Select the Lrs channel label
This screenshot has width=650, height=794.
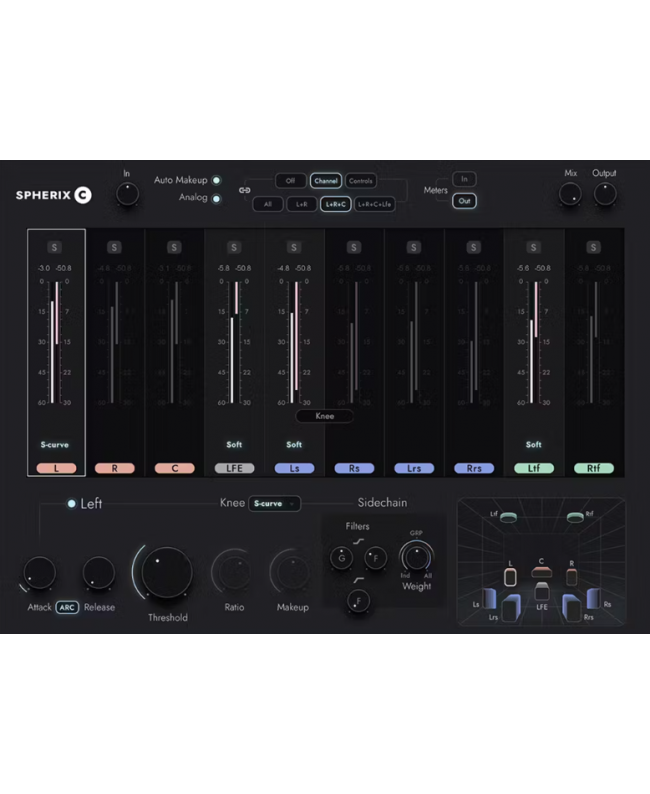click(x=414, y=468)
